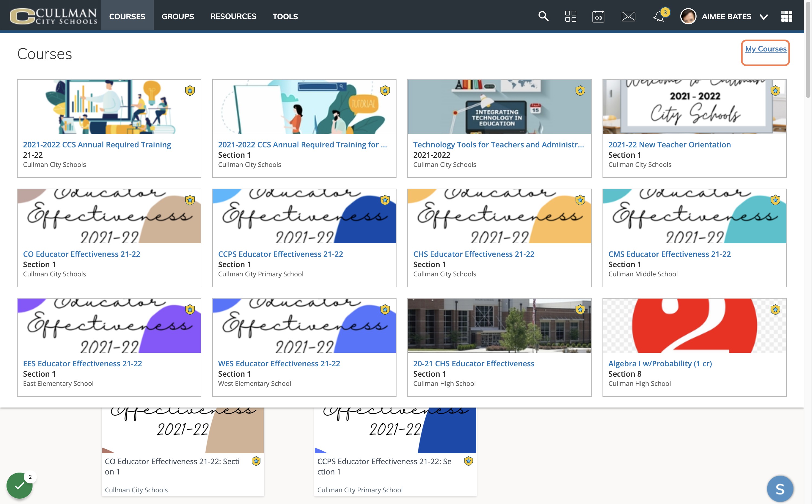Click admin badge on EES Educator Effectiveness card

click(190, 309)
